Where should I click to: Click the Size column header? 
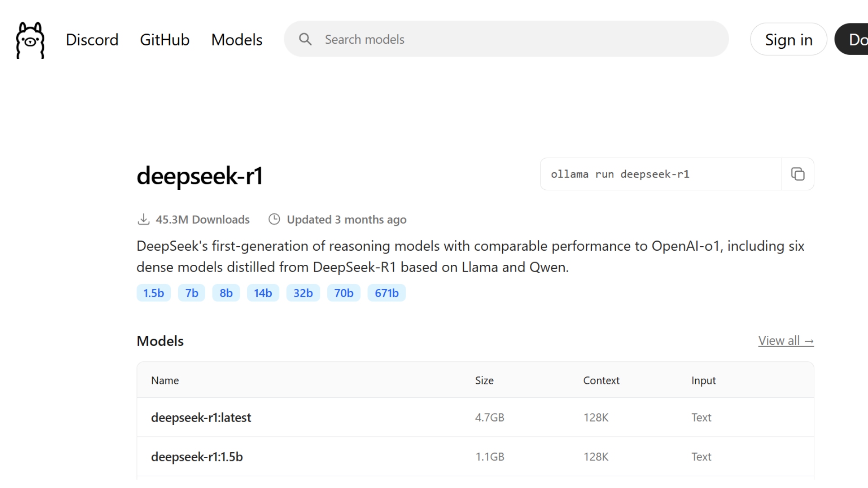click(484, 380)
